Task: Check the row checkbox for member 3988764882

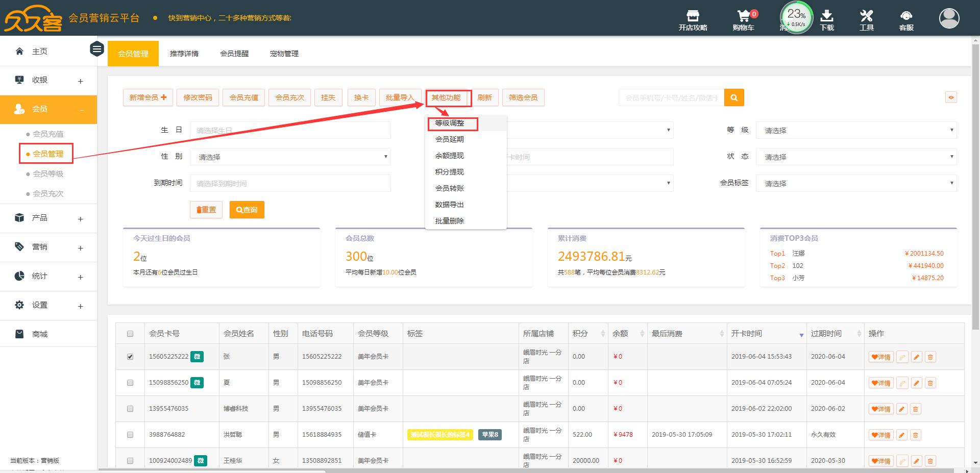Action: [x=130, y=435]
